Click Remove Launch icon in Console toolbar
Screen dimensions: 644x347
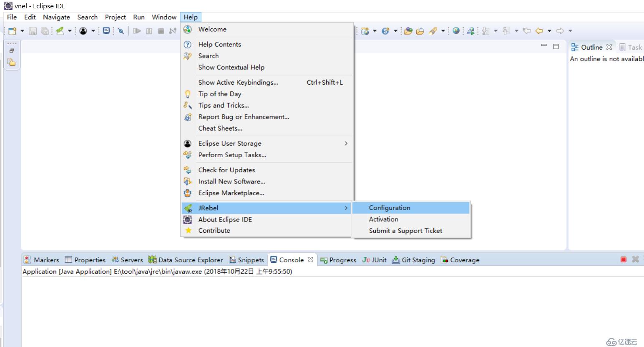[x=635, y=259]
